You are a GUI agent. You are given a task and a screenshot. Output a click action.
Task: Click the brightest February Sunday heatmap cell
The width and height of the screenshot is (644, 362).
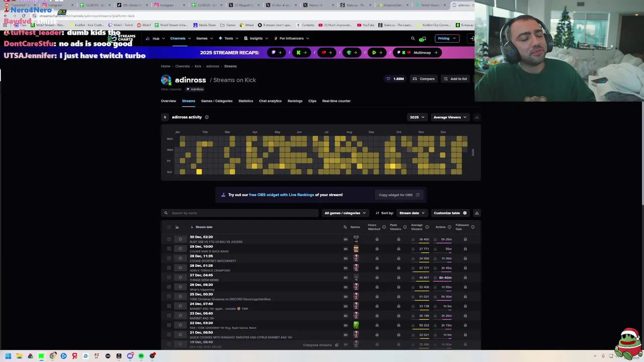click(x=199, y=172)
